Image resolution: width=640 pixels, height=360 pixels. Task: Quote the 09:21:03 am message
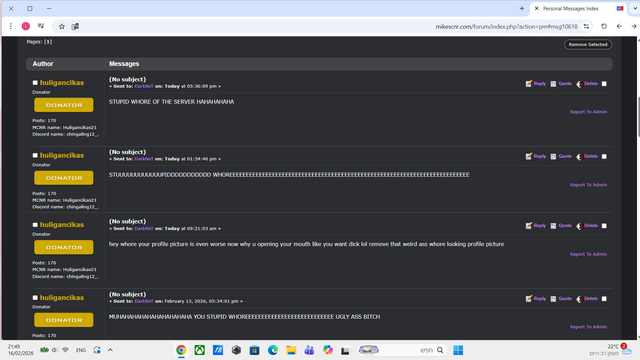point(561,226)
